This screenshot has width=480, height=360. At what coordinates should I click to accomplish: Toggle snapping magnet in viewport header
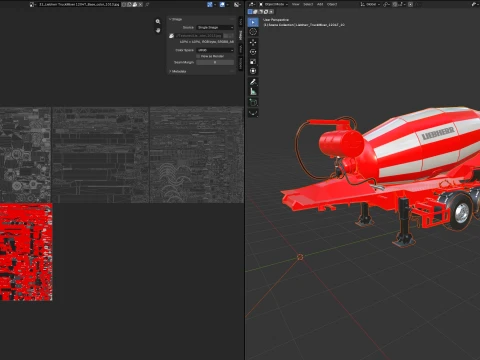(x=395, y=4)
